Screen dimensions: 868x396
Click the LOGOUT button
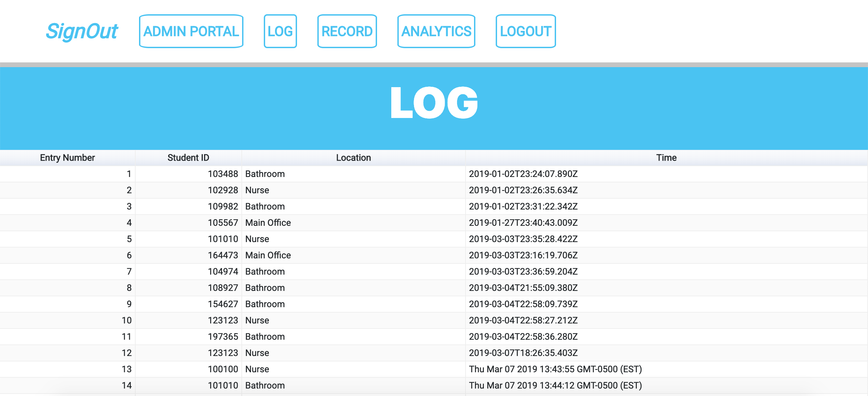point(526,31)
